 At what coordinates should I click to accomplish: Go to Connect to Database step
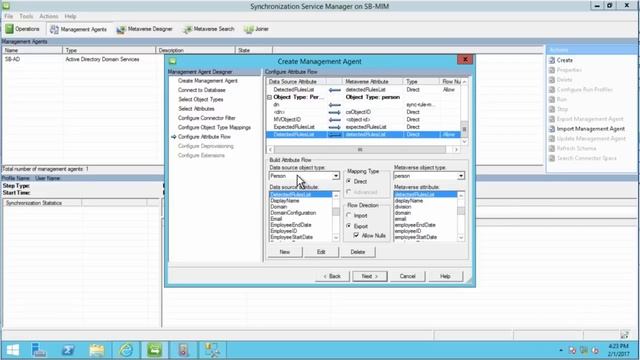tap(202, 90)
